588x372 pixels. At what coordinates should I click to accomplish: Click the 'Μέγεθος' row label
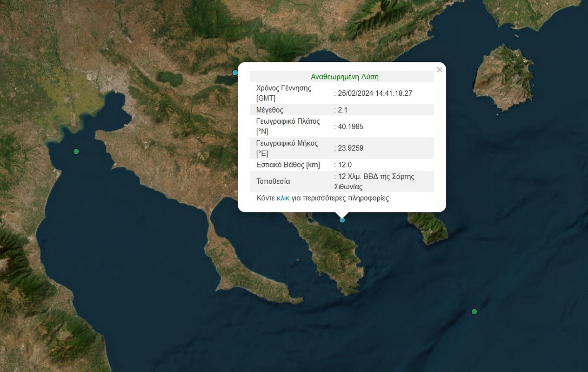[x=270, y=110]
